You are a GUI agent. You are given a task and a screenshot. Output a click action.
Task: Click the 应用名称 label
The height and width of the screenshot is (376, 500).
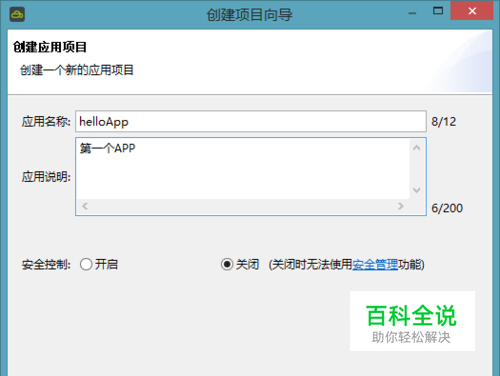coord(46,122)
